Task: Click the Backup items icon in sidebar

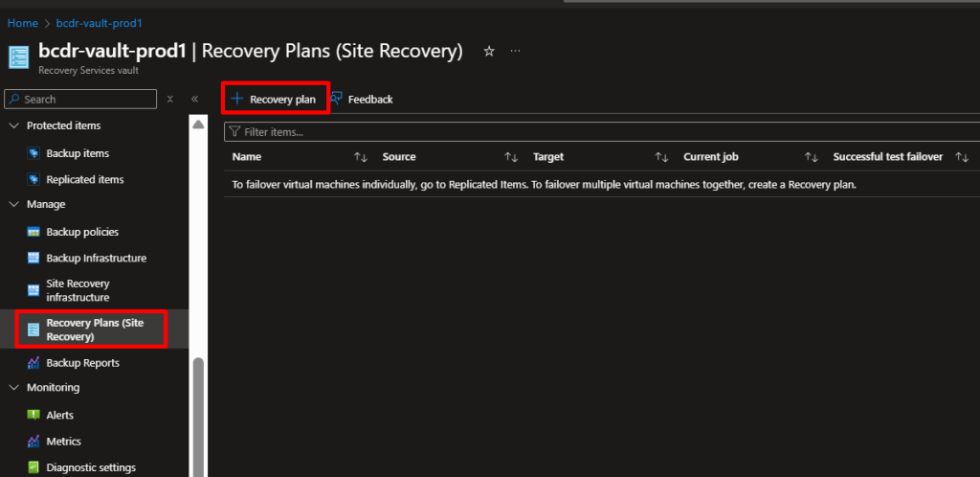Action: pyautogui.click(x=33, y=153)
